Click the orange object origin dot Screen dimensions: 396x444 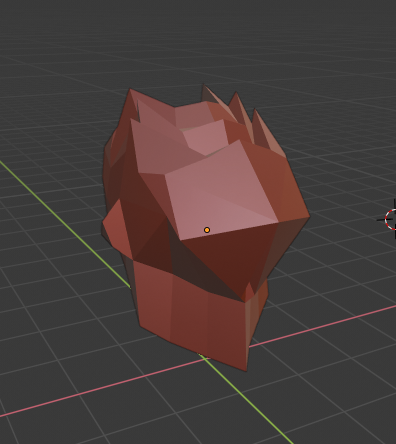(x=207, y=230)
